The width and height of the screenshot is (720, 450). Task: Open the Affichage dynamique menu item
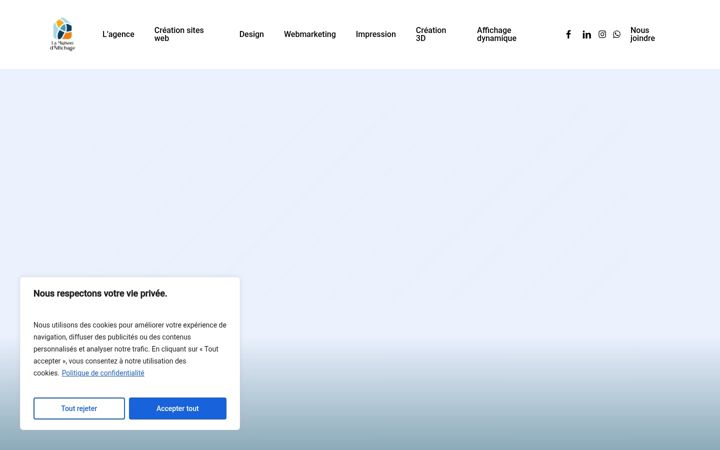pyautogui.click(x=496, y=34)
